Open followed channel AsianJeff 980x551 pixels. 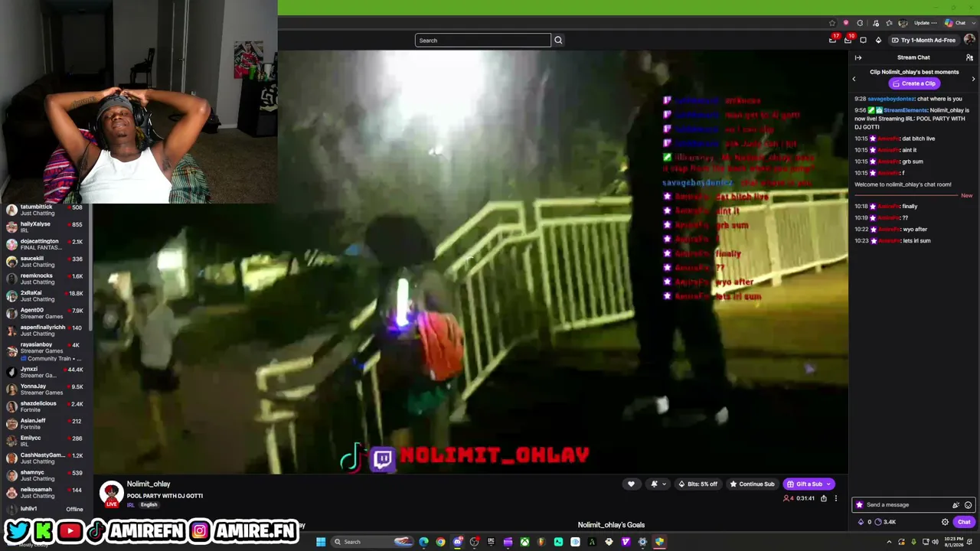tap(46, 423)
